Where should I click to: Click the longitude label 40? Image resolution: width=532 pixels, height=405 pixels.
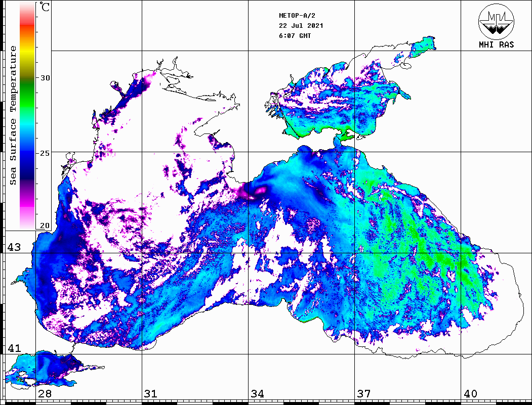(470, 394)
